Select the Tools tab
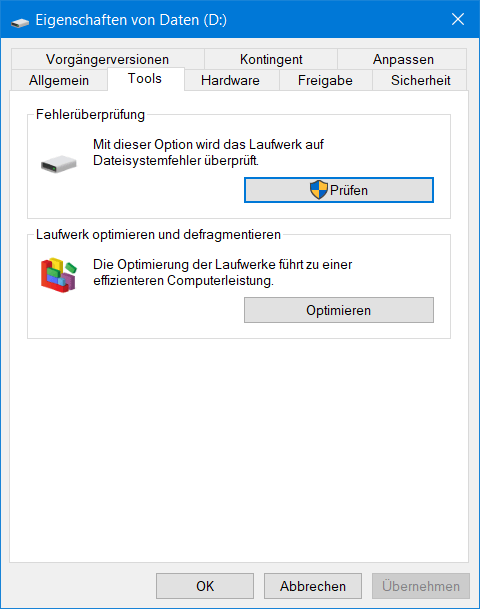The image size is (480, 609). click(145, 79)
